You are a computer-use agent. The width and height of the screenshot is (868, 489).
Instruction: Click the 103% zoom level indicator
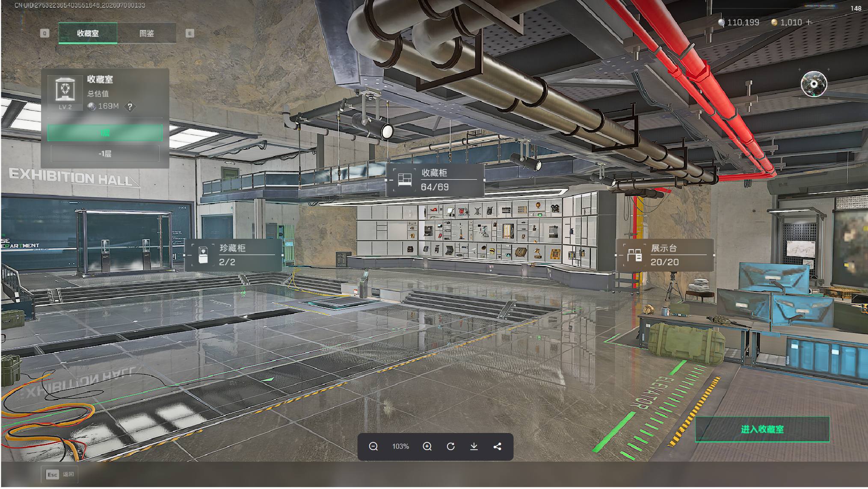(x=400, y=446)
